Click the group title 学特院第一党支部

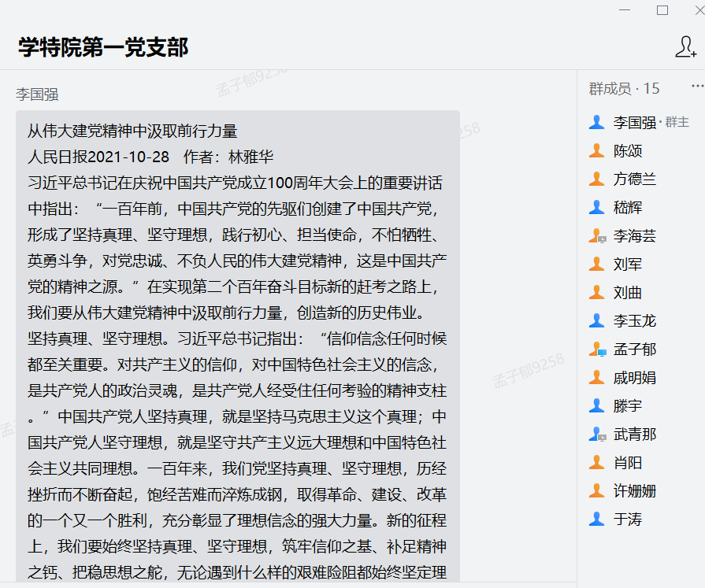(x=103, y=47)
